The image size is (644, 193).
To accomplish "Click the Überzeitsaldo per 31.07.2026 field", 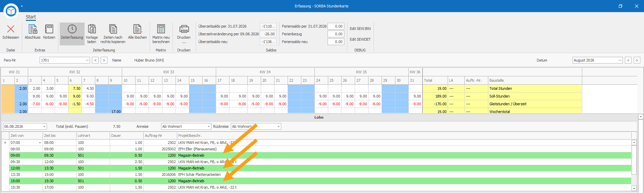I will coord(268,26).
